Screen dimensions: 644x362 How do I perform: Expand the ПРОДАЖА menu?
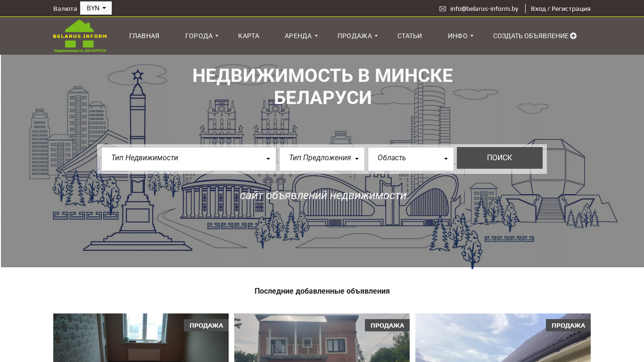[x=357, y=36]
